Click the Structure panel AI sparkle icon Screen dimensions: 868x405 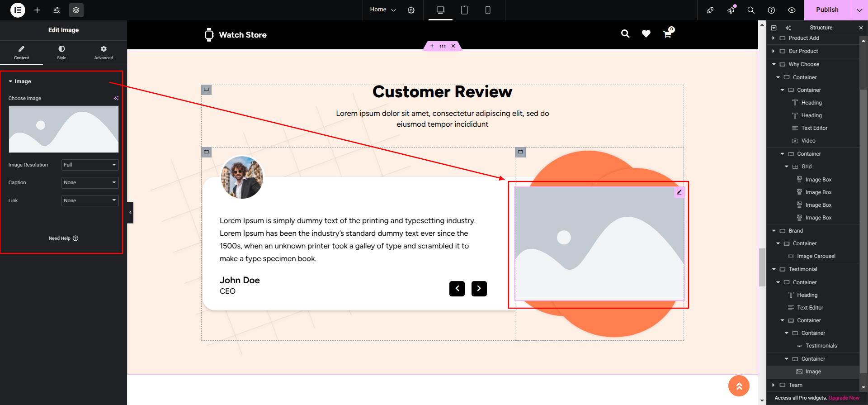[788, 28]
